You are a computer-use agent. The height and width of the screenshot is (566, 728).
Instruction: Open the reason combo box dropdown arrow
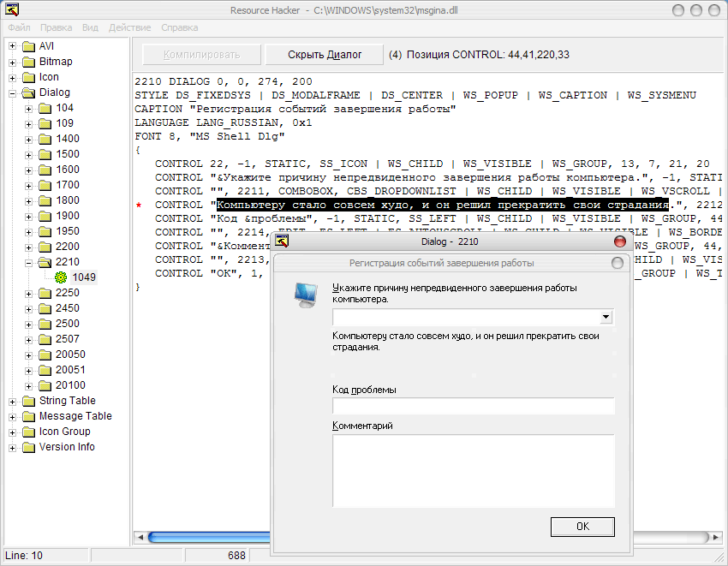pos(606,317)
